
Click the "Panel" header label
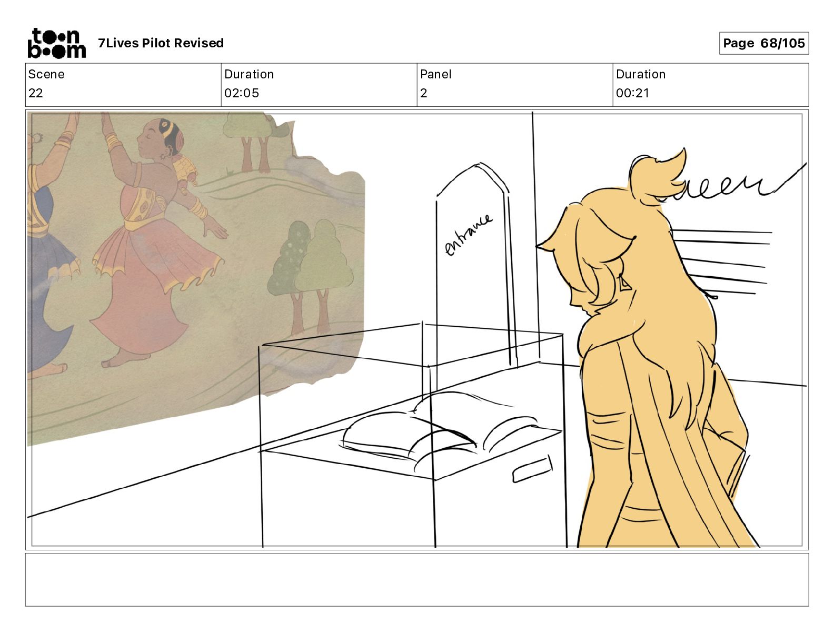point(436,74)
